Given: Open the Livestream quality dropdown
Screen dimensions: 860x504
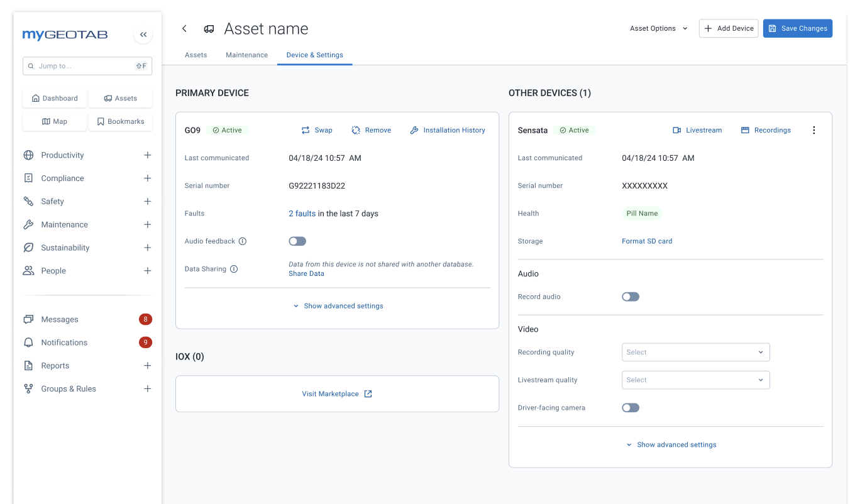Looking at the screenshot, I should click(695, 380).
